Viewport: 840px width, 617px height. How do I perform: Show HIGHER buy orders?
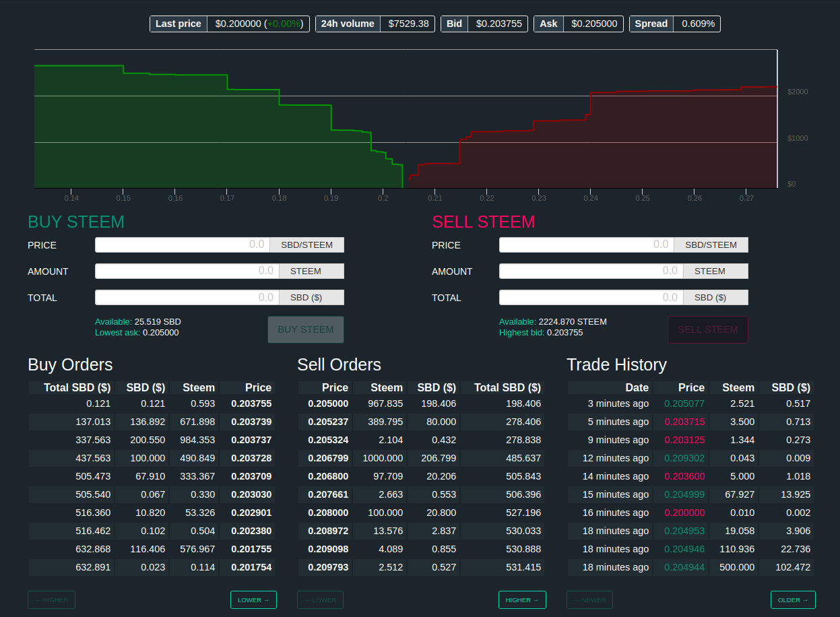(x=51, y=599)
